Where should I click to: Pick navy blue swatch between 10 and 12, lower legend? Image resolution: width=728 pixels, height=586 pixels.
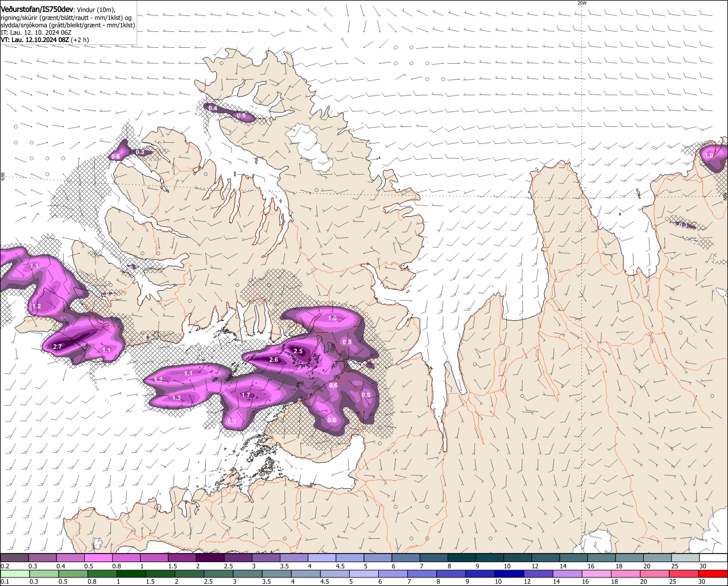[x=511, y=574]
